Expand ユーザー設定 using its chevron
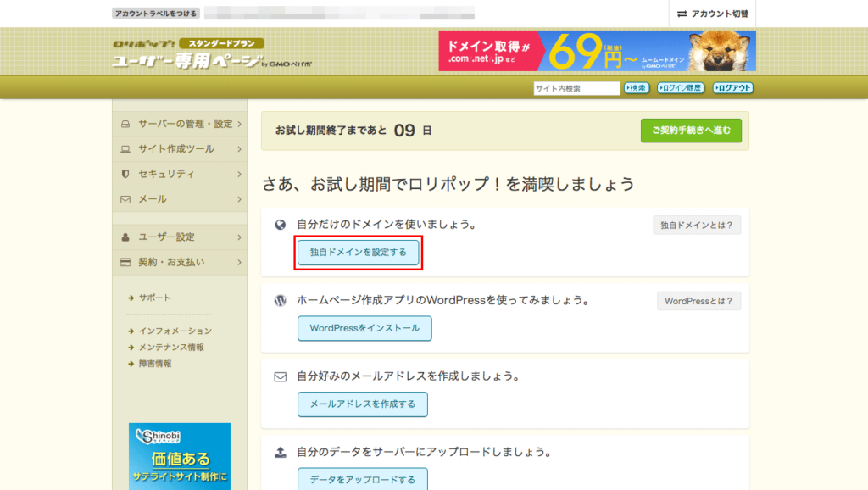Screen dimensions: 868x490 coord(239,237)
